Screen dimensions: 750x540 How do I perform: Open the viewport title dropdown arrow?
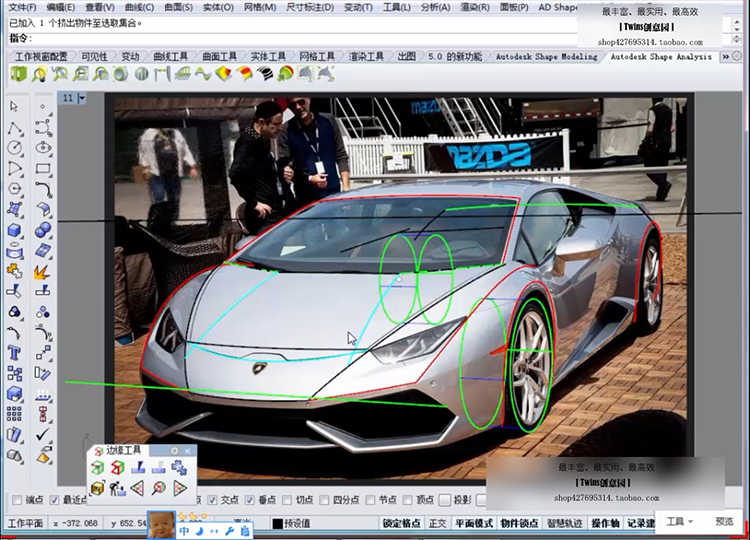(x=81, y=98)
